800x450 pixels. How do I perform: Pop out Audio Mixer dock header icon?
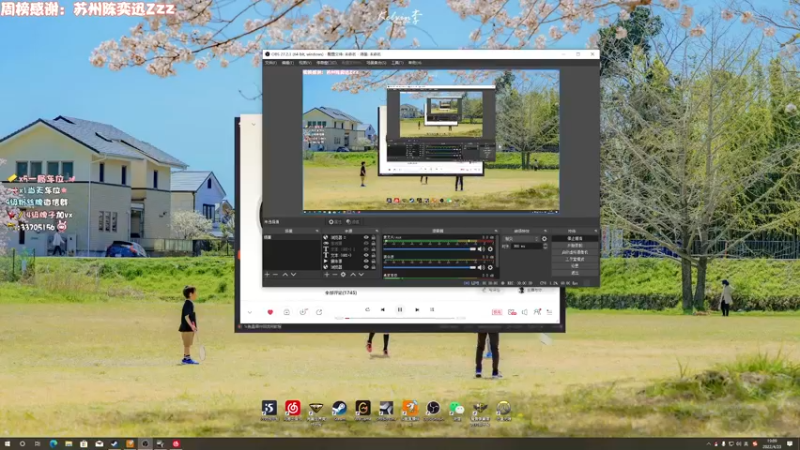(x=496, y=231)
